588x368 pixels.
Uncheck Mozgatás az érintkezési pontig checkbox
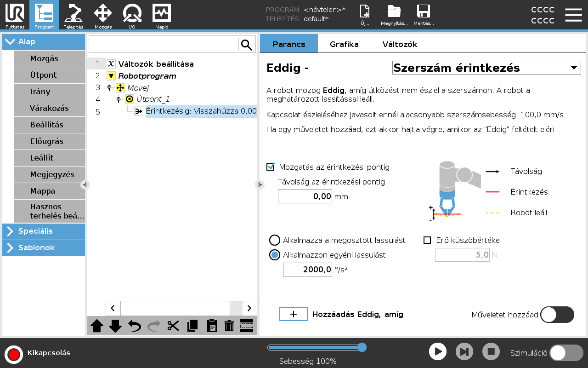pos(271,167)
